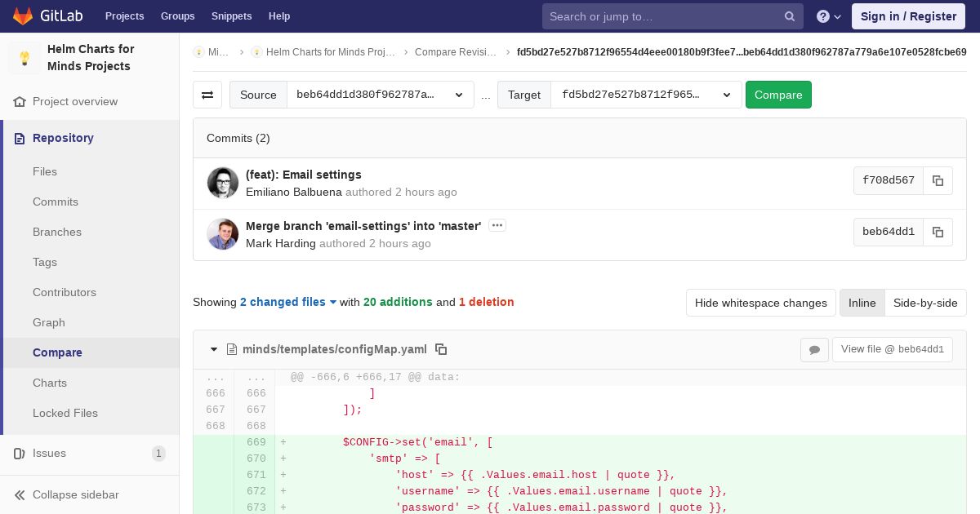
Task: Click the search magnifier icon
Action: 789,16
